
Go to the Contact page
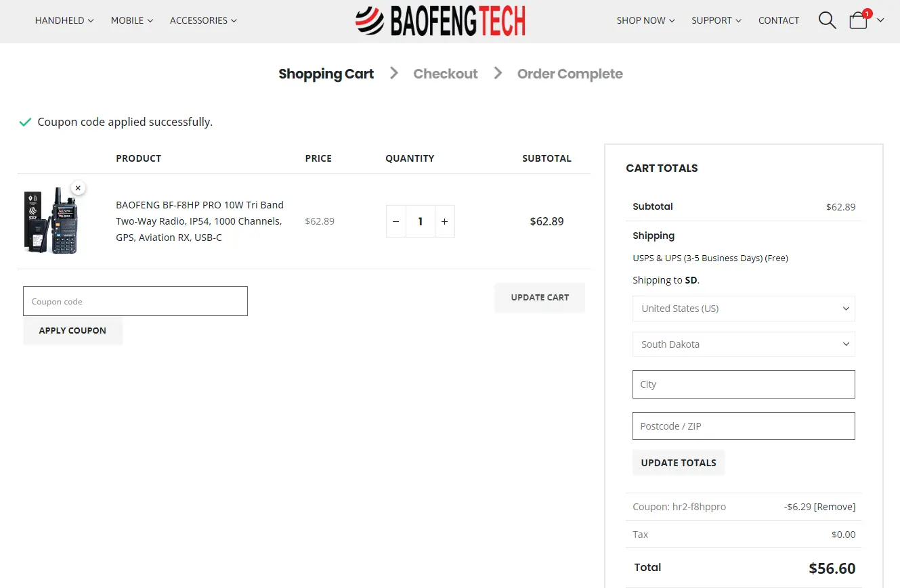[779, 20]
